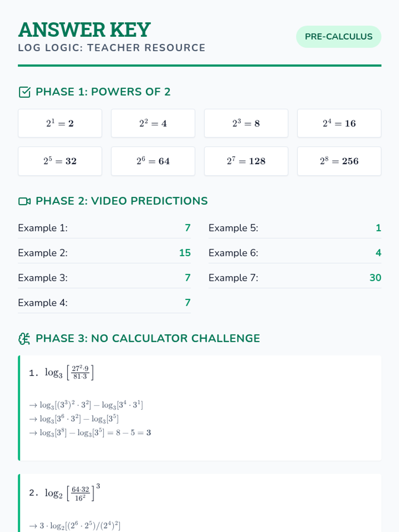Click the video camera icon beside Phase 2
This screenshot has height=532, width=399.
[x=25, y=201]
